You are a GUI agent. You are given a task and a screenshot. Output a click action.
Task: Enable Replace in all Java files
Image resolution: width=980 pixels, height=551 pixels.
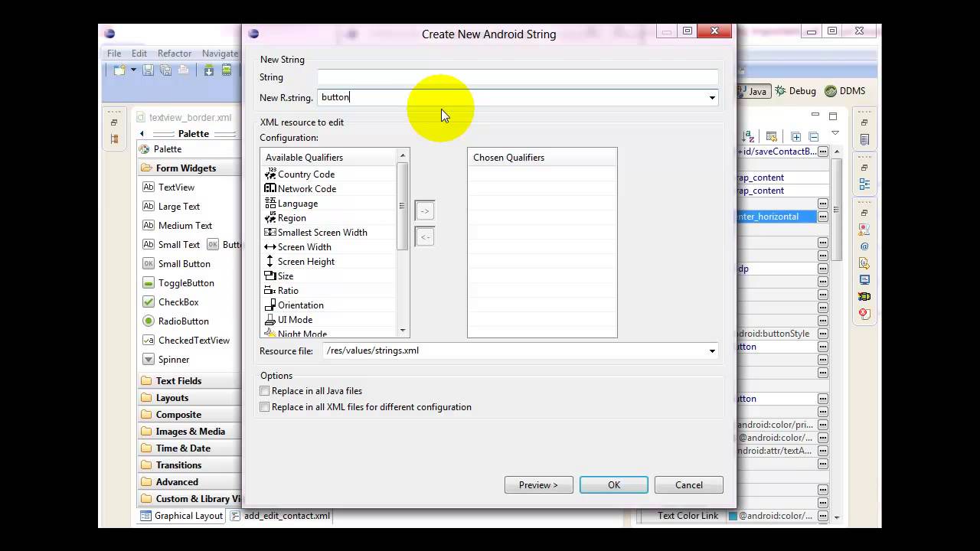pyautogui.click(x=265, y=391)
